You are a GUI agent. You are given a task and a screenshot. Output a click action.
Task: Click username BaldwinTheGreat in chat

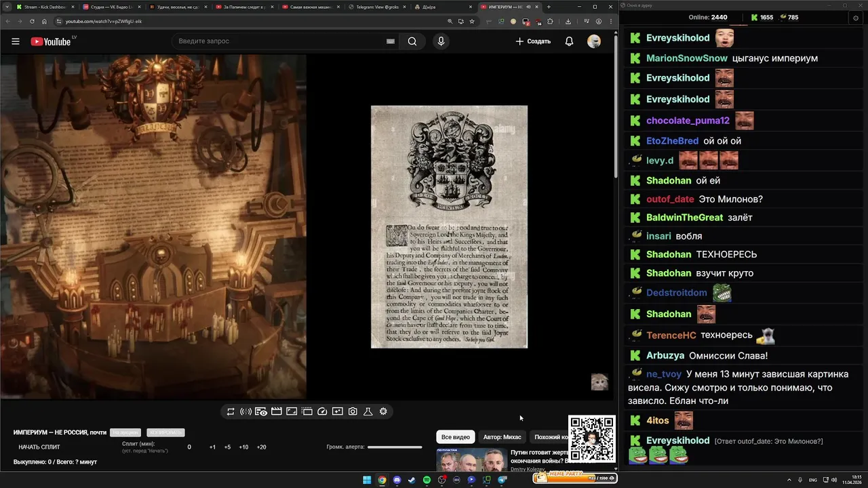[684, 218]
